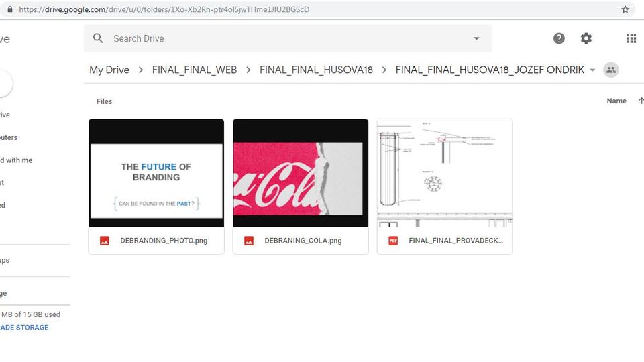Go to My Drive breadcrumb
644x362 pixels.
coord(109,70)
